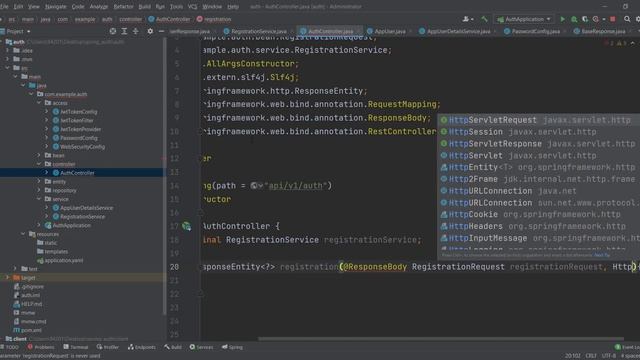This screenshot has height=360, width=640.
Task: Start debugging with the bug icon
Action: click(x=574, y=19)
